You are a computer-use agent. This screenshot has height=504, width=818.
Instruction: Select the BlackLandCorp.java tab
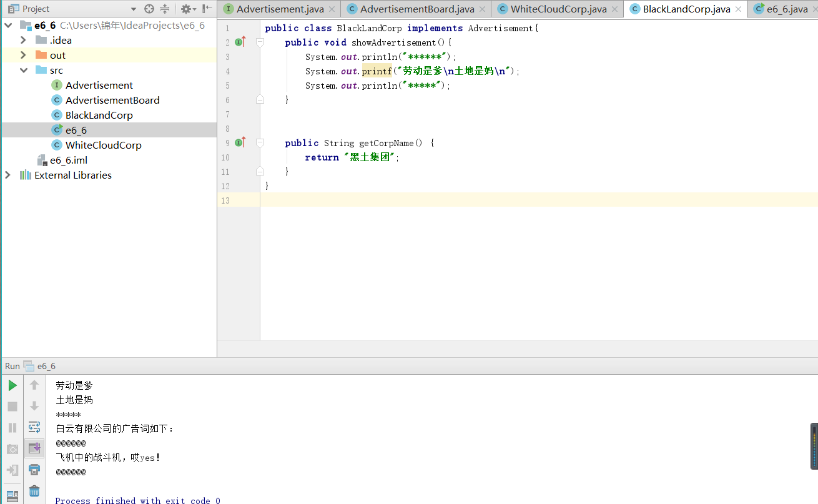(686, 9)
